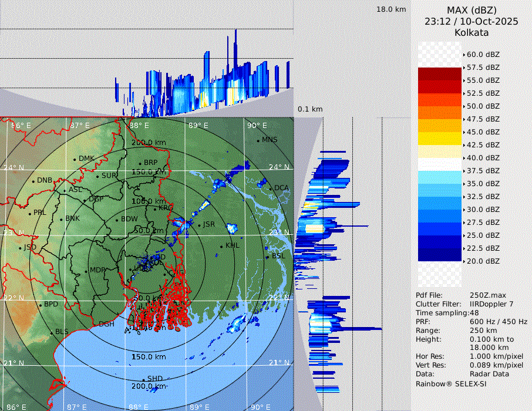The width and height of the screenshot is (532, 411).
Task: Click the 60.0 dBZ legend label
Action: [x=483, y=55]
